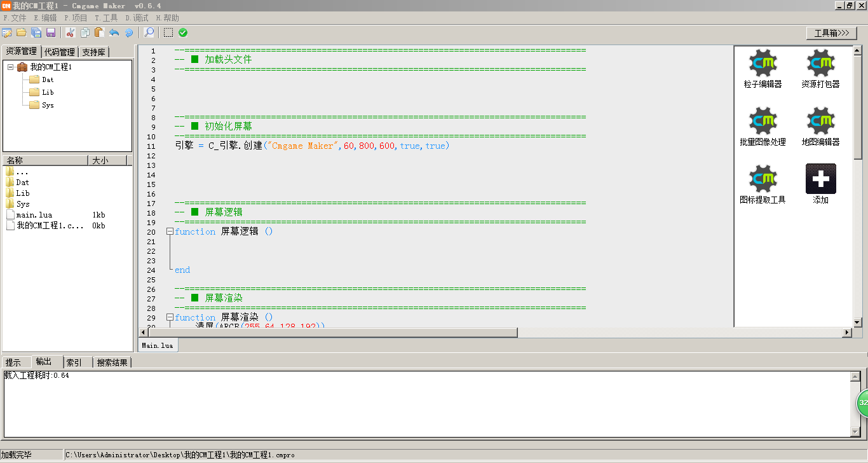Click the editor horizontal scrollbar thumb
Viewport: 868px width, 463px height.
click(333, 333)
